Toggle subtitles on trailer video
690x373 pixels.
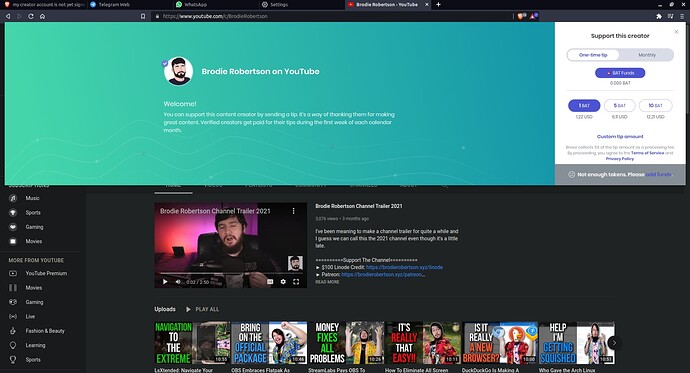(270, 282)
